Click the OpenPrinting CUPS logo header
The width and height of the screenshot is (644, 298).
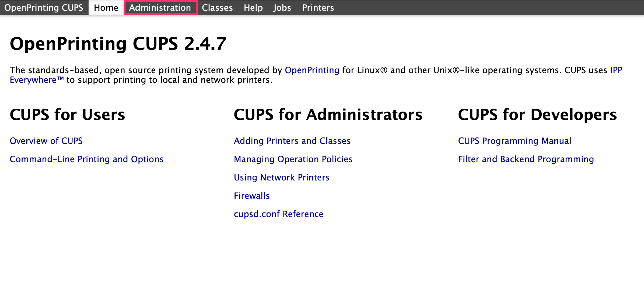44,7
